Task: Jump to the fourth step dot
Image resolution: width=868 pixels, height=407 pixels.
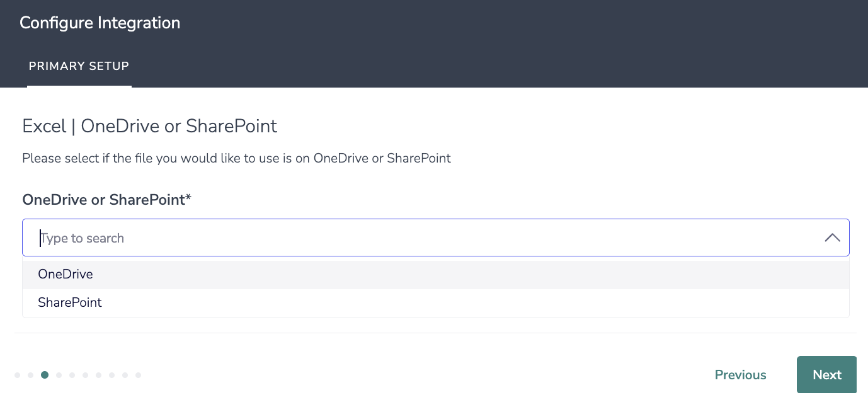Action: pyautogui.click(x=59, y=375)
